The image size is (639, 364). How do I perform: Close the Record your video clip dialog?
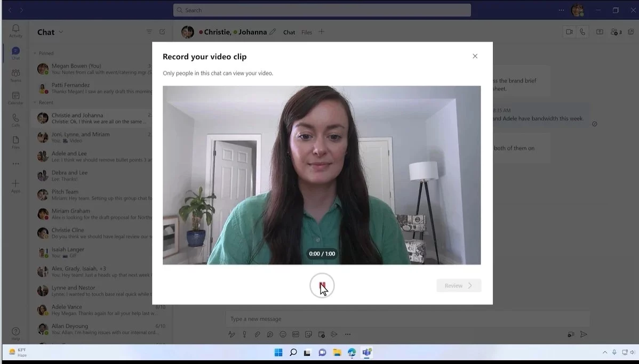coord(475,56)
